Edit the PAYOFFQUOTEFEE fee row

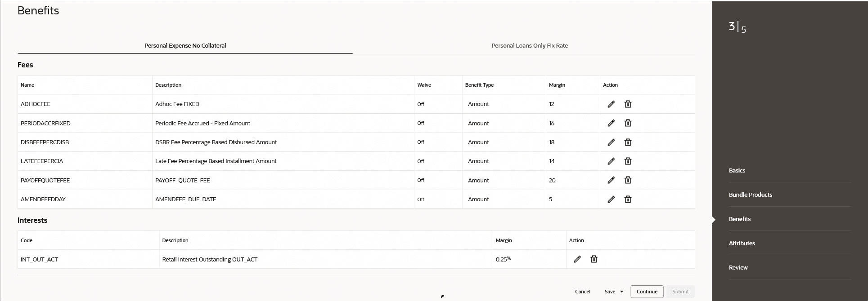tap(611, 180)
